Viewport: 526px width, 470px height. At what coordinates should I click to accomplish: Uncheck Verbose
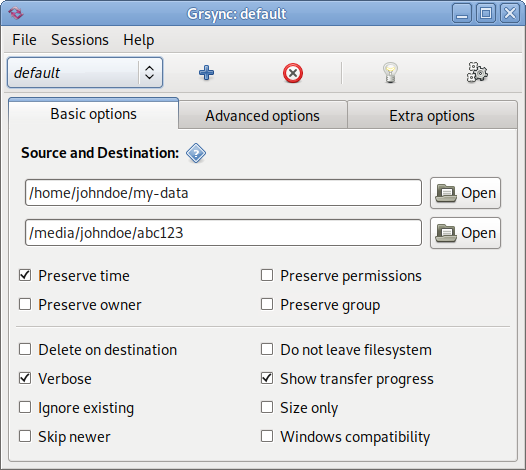tap(25, 378)
